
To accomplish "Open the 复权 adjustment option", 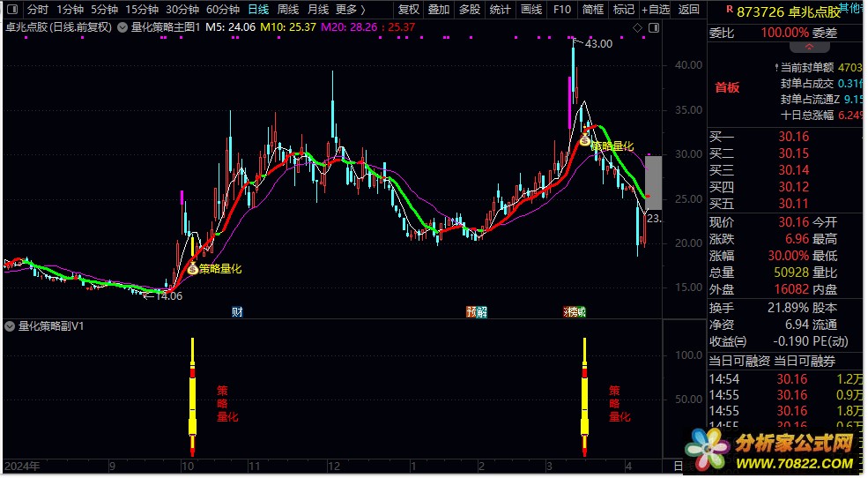I will [409, 10].
